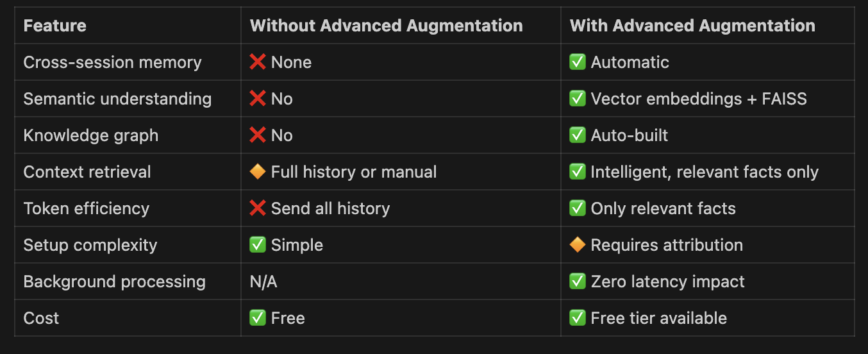This screenshot has width=868, height=354.
Task: Click the Feature column header
Action: point(54,26)
